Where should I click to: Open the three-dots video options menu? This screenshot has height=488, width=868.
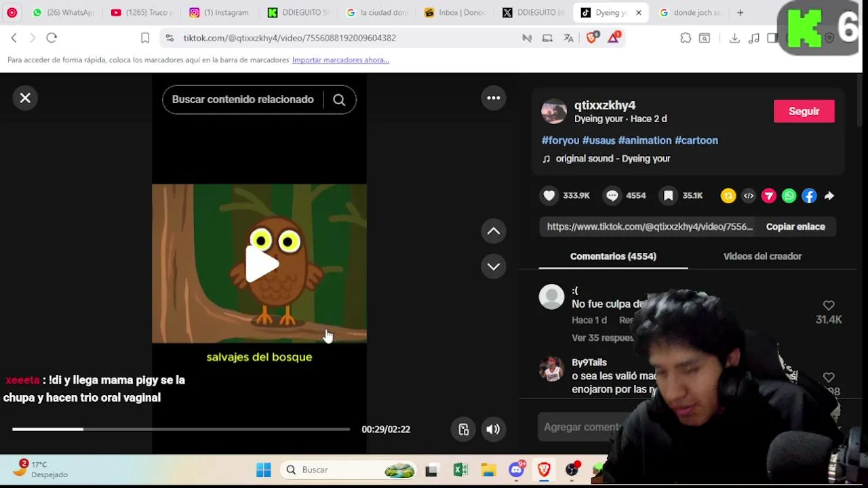coord(494,98)
